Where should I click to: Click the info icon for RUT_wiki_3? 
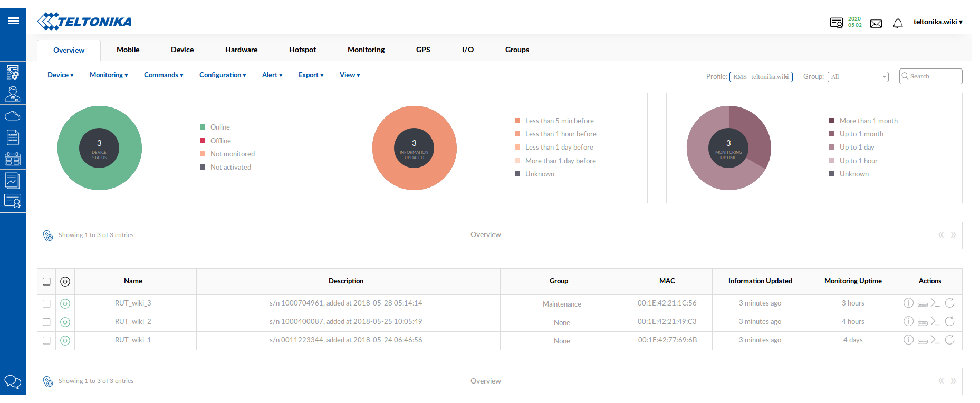(908, 303)
